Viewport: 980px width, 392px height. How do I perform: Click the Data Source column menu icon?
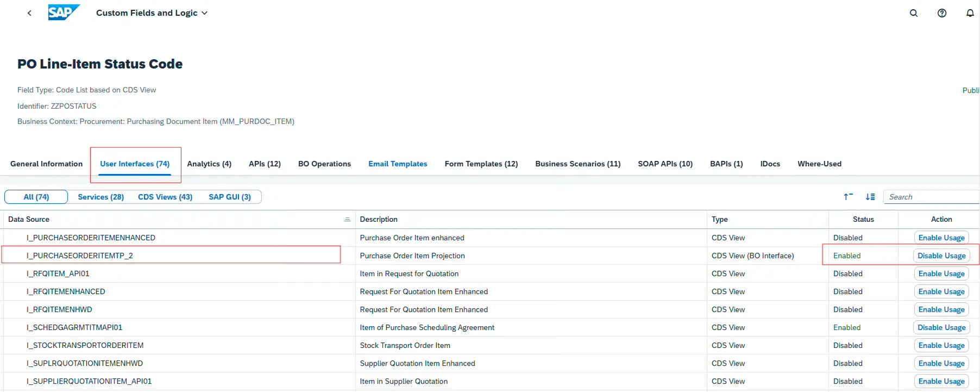point(347,219)
